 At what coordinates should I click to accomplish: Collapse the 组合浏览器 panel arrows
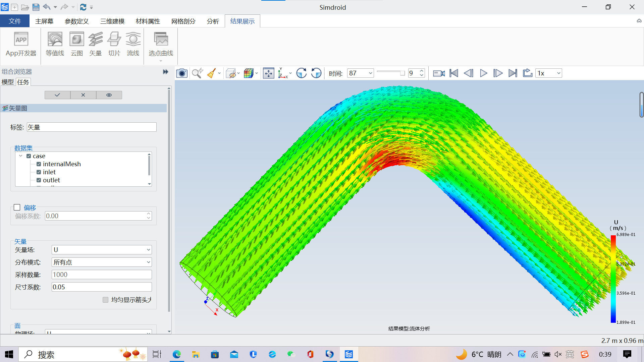[165, 72]
